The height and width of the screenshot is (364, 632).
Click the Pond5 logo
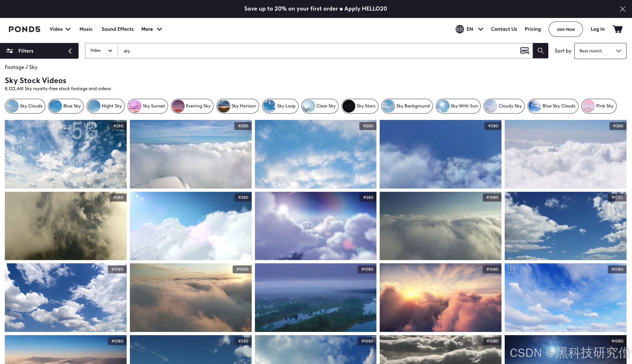point(24,29)
